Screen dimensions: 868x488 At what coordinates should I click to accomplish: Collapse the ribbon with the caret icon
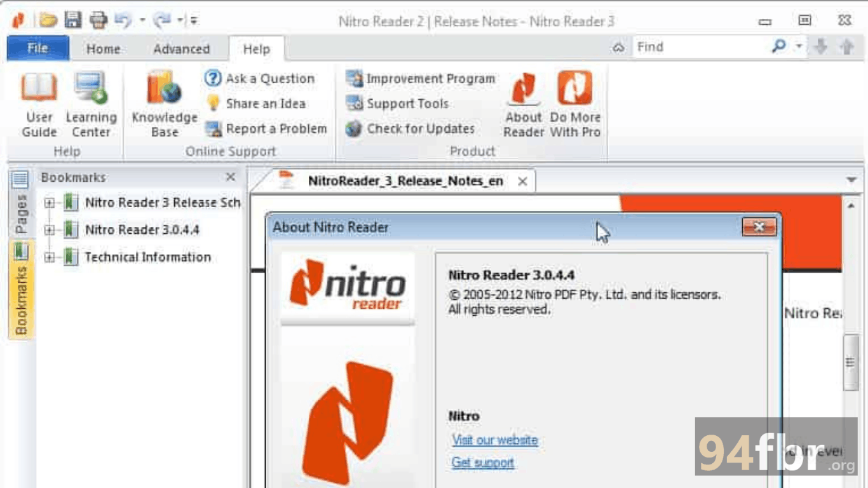pos(618,48)
